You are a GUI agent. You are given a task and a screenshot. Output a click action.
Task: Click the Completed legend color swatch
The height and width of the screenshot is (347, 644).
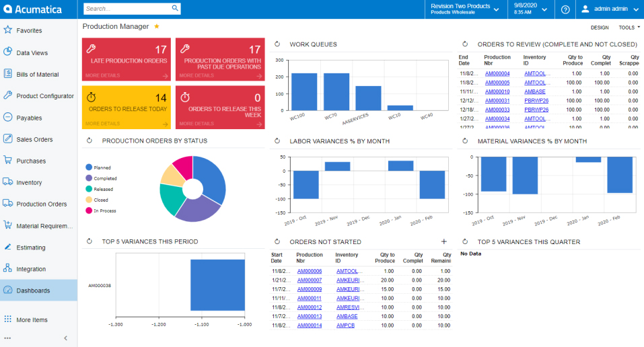click(89, 178)
